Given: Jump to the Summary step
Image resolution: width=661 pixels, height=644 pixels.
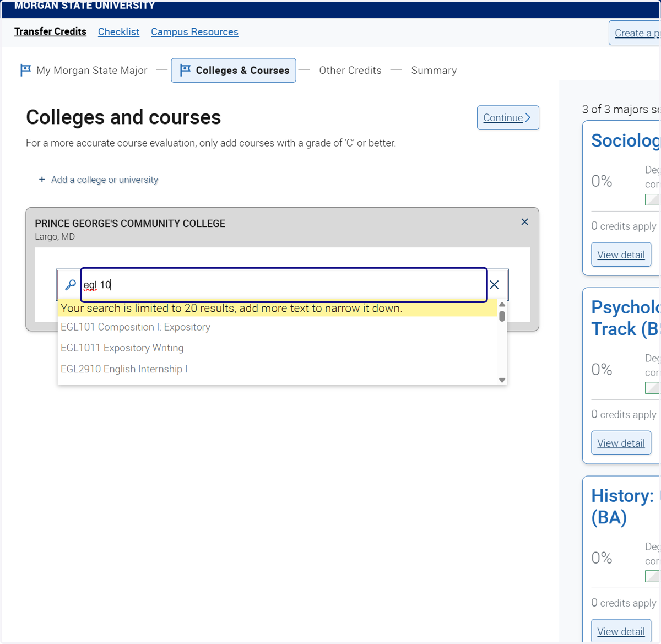Looking at the screenshot, I should click(x=434, y=70).
